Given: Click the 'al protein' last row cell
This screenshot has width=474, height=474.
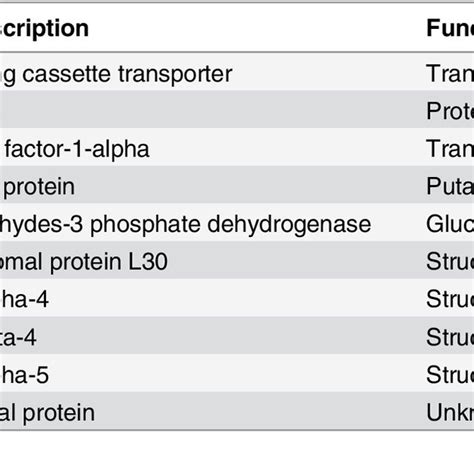Looking at the screenshot, I should coord(47,413).
